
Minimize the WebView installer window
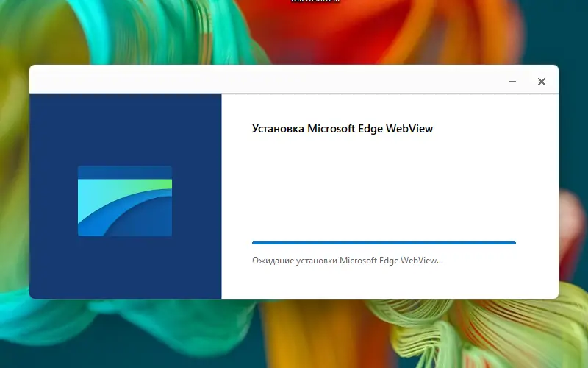click(512, 82)
